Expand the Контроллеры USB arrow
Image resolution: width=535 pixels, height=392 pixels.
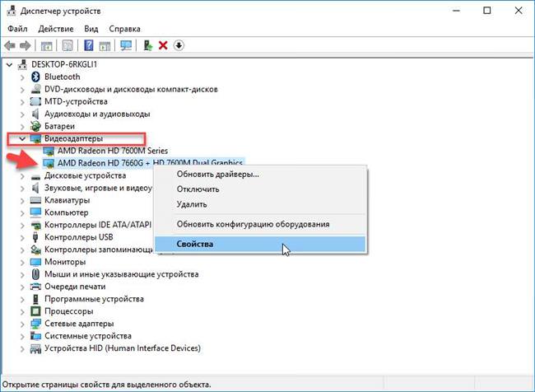coord(22,237)
